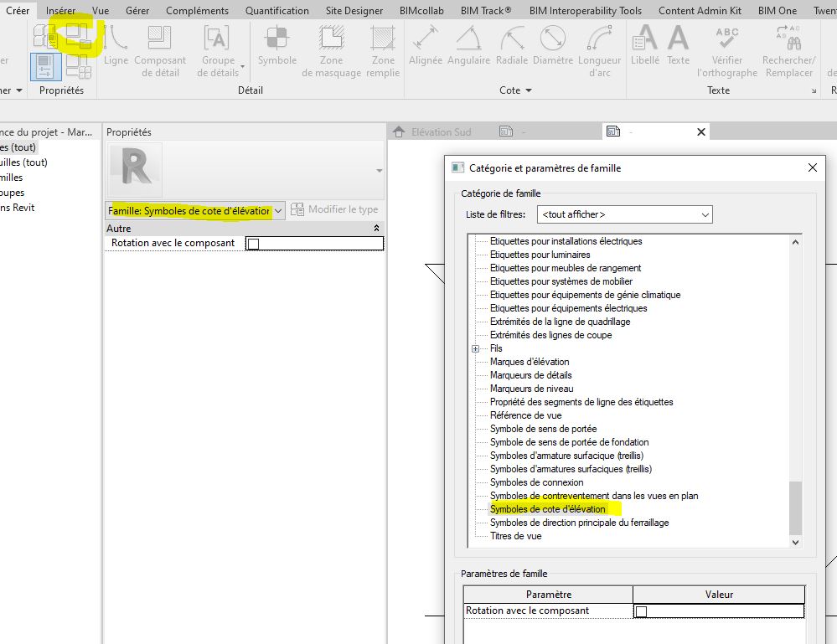Image resolution: width=837 pixels, height=644 pixels.
Task: Select the Ligne drawing tool
Action: (116, 47)
